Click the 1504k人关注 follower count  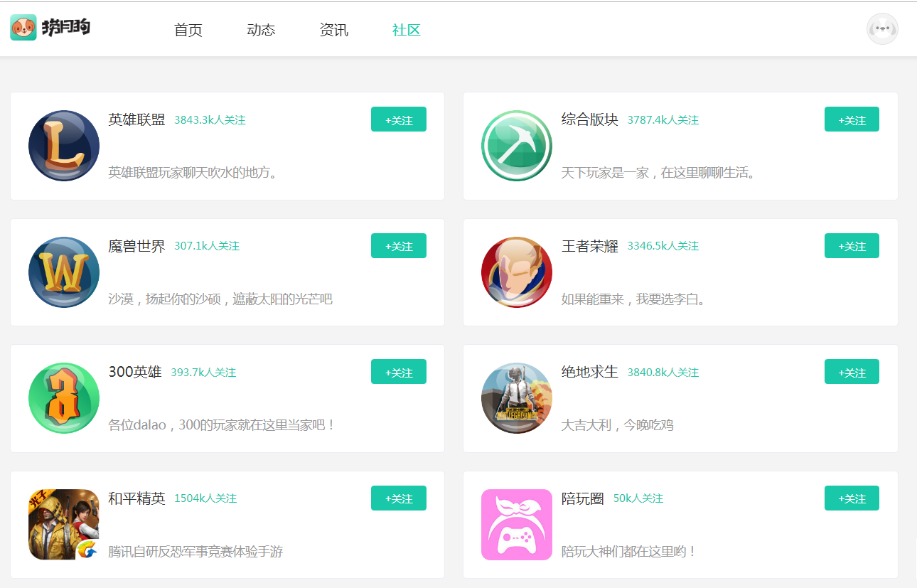point(205,498)
